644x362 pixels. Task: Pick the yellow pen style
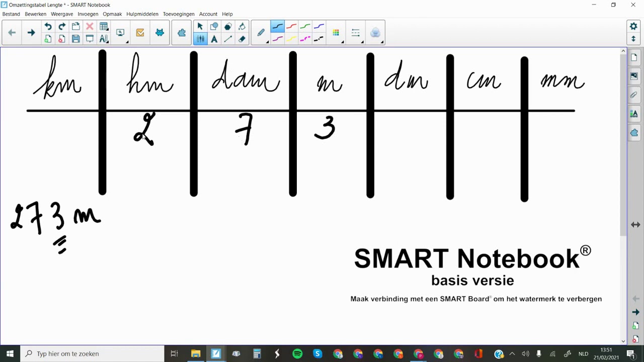tap(291, 39)
